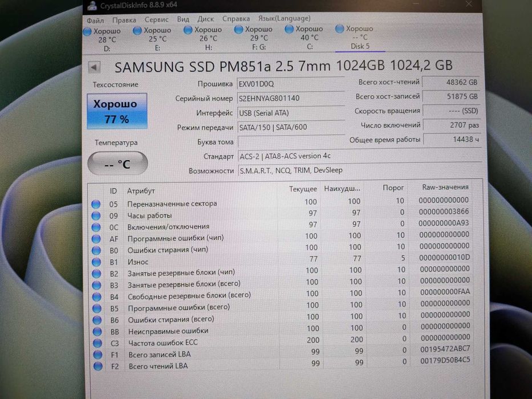
Task: Click the Техсостояние label
Action: pyautogui.click(x=115, y=84)
